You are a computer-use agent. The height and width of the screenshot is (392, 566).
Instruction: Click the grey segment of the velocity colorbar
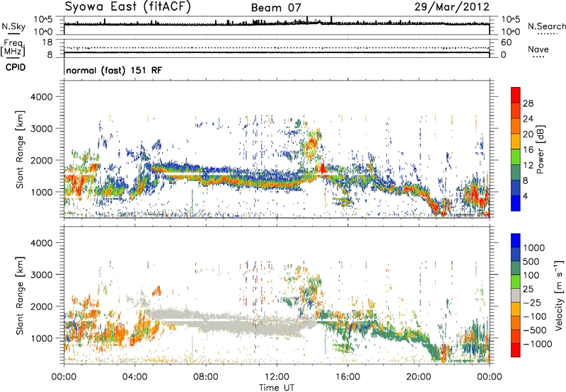pyautogui.click(x=516, y=296)
